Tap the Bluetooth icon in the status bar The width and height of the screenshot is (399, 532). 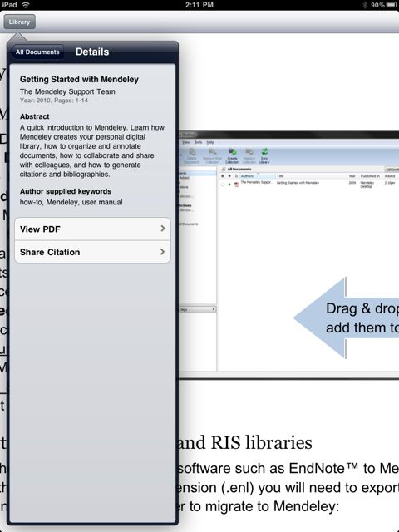pyautogui.click(x=365, y=5)
